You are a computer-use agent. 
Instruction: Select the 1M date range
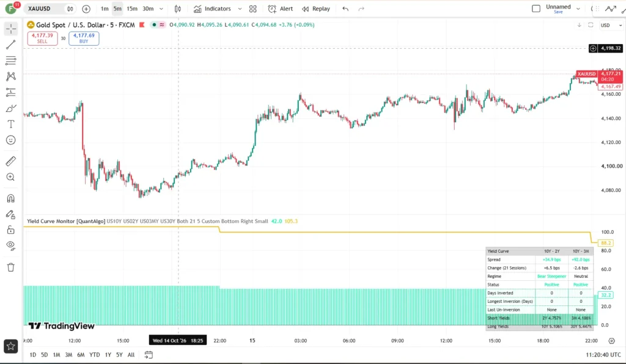(56, 354)
